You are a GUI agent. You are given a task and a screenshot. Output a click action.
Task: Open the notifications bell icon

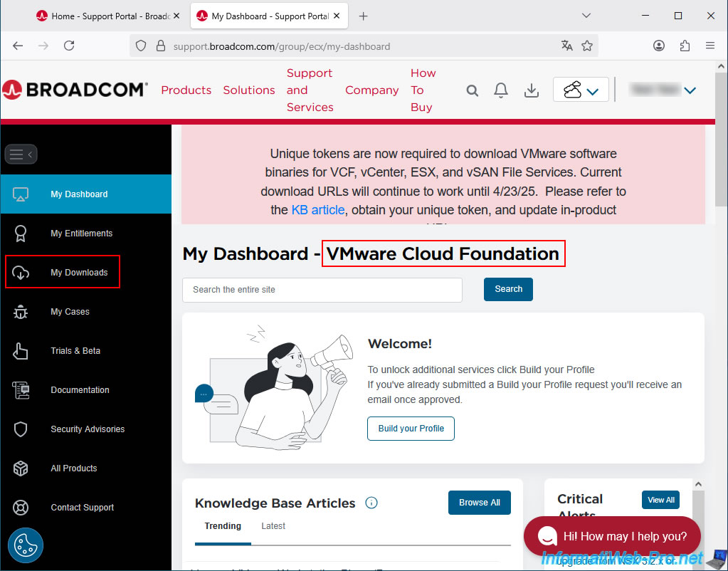501,90
